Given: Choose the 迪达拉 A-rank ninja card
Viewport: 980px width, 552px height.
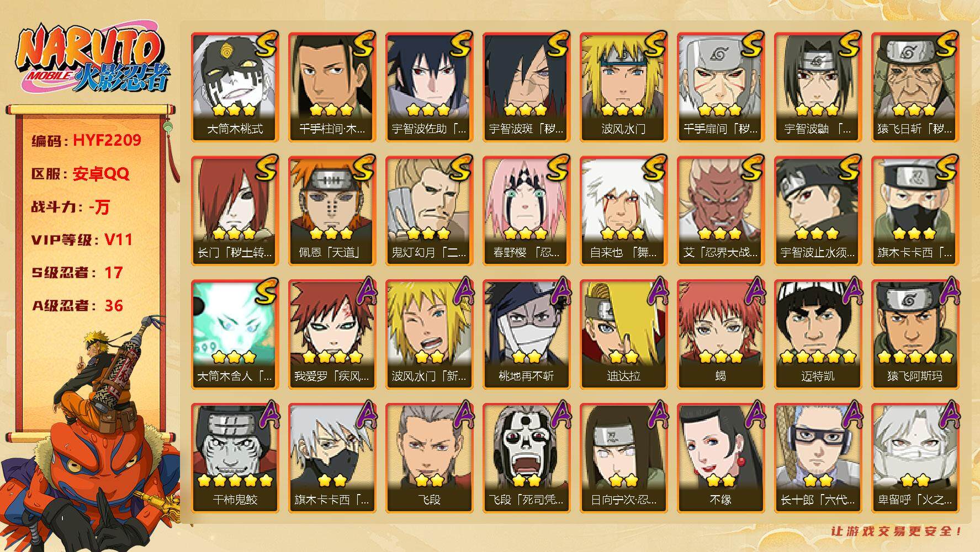Looking at the screenshot, I should (x=624, y=334).
